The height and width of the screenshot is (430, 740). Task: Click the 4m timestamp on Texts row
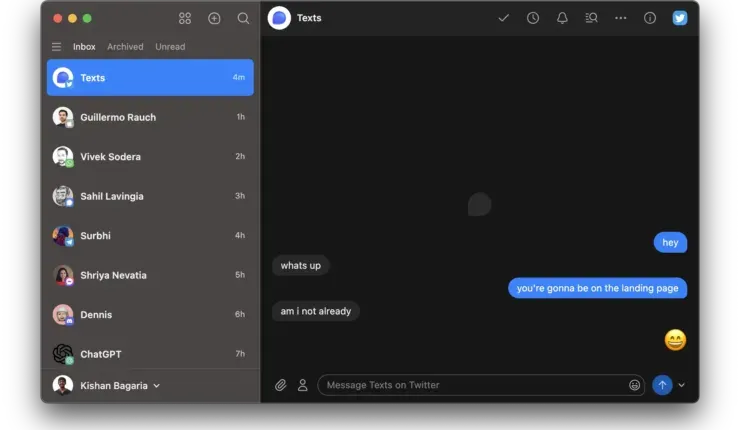239,77
